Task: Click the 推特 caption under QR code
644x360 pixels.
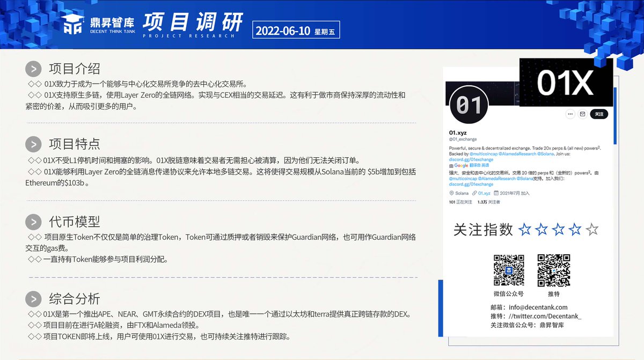Action: (x=553, y=294)
